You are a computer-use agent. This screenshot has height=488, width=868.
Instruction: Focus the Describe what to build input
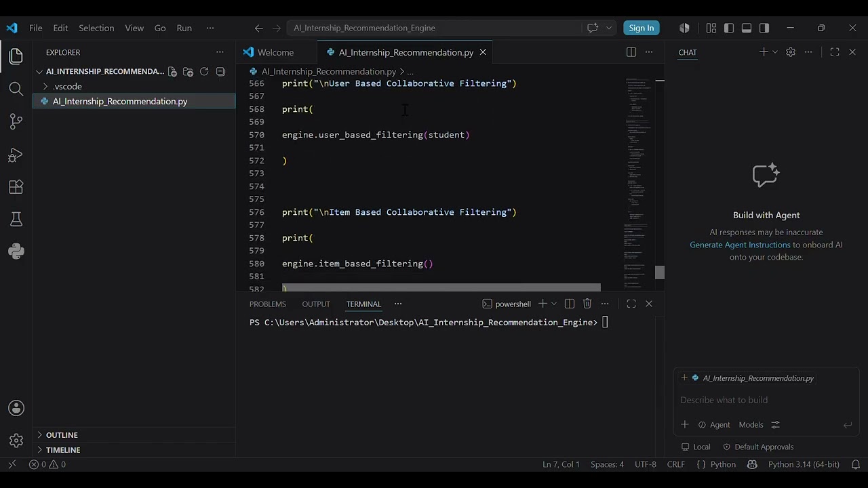[766, 400]
